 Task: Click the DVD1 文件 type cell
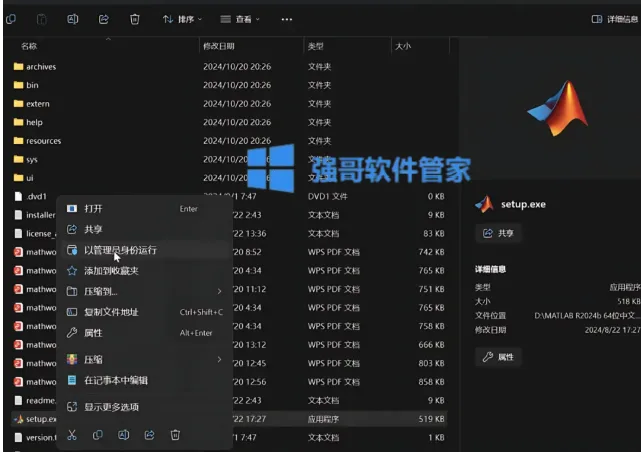[327, 197]
